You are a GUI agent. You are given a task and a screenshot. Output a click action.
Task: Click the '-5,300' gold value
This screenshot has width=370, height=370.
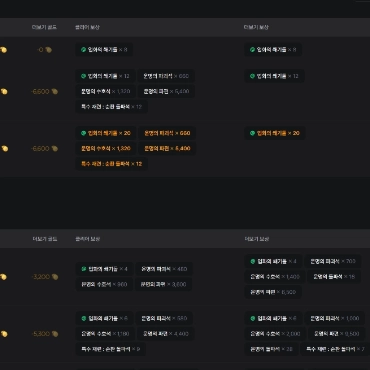(41, 334)
